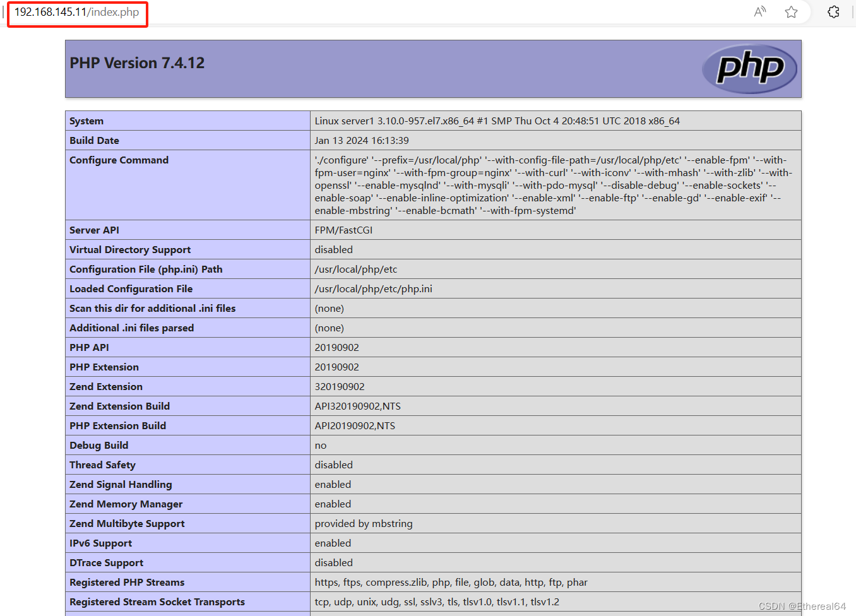Select the Linux server1 system value text

click(497, 121)
